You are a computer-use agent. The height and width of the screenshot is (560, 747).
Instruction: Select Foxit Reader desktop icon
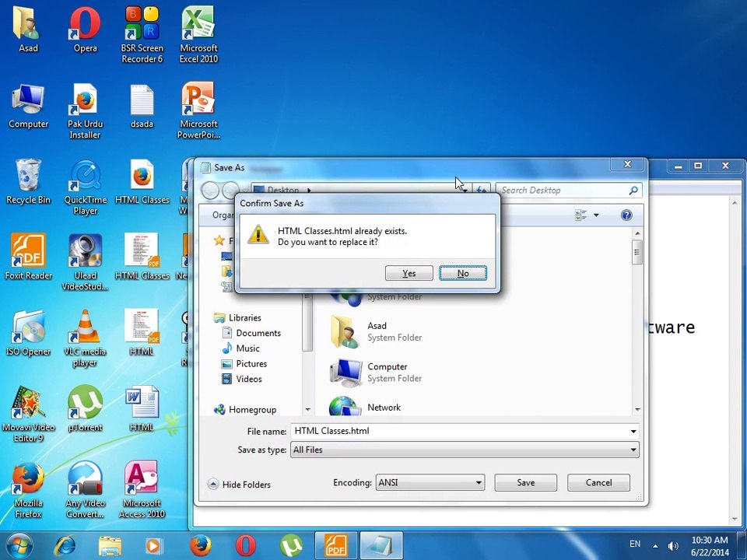28,257
